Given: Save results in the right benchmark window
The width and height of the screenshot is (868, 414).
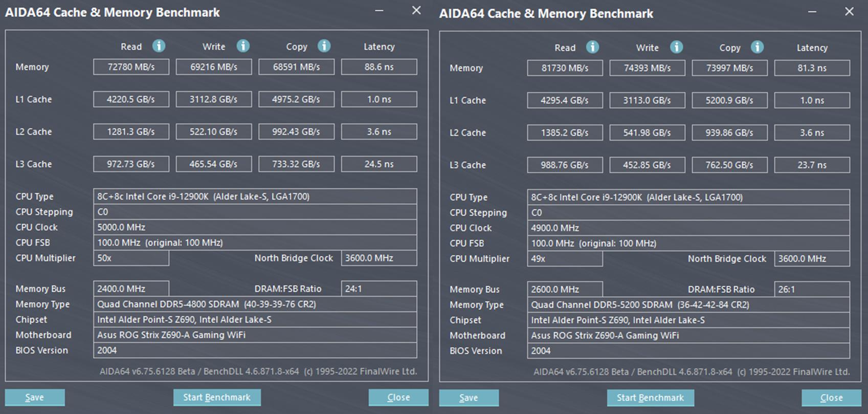Looking at the screenshot, I should (469, 398).
